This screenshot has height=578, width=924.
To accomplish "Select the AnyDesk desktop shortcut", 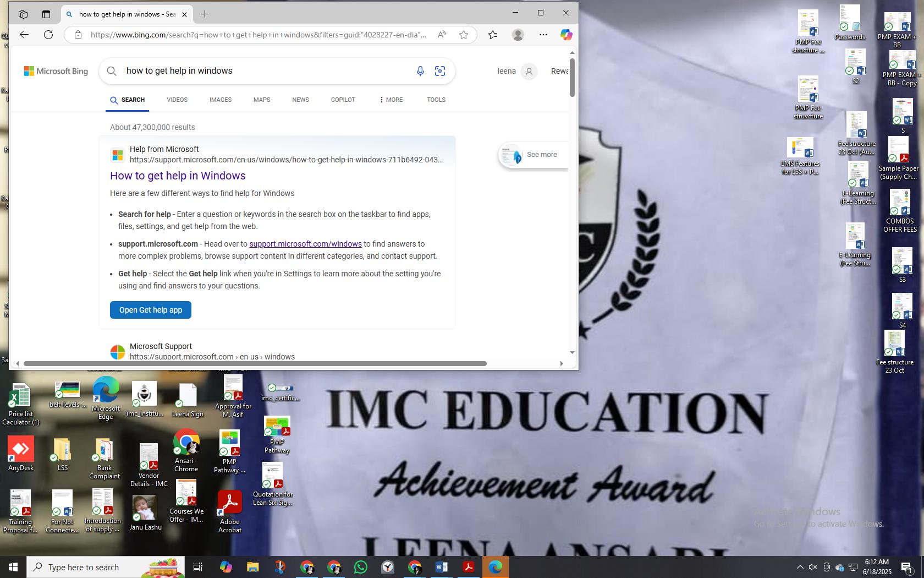I will tap(21, 454).
